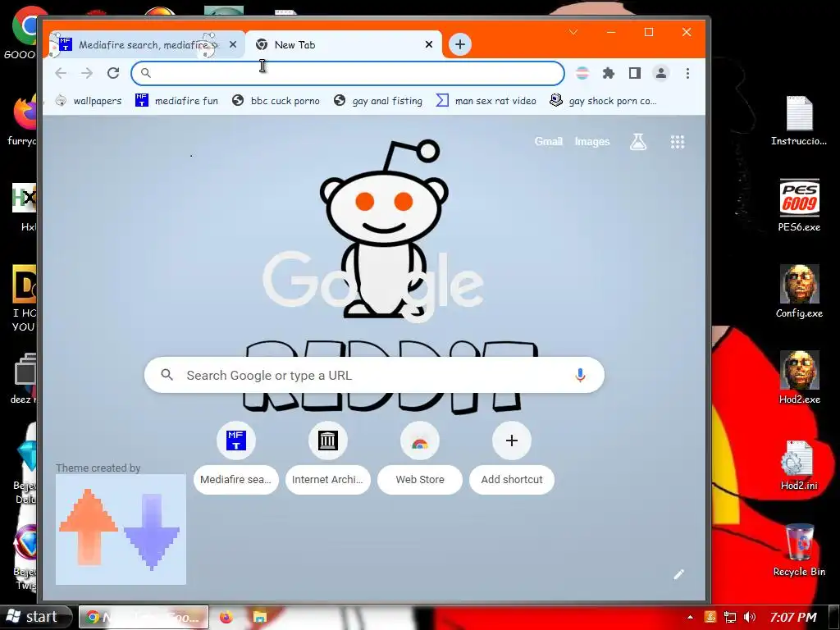This screenshot has width=840, height=630.
Task: Open the Google apps grid
Action: [x=677, y=141]
